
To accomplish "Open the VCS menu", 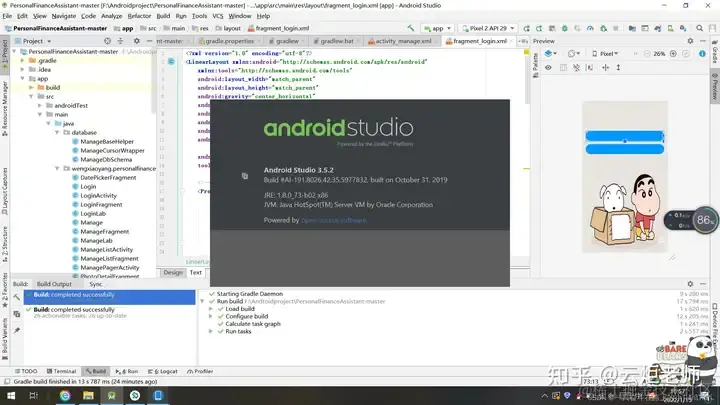I will 218,16.
